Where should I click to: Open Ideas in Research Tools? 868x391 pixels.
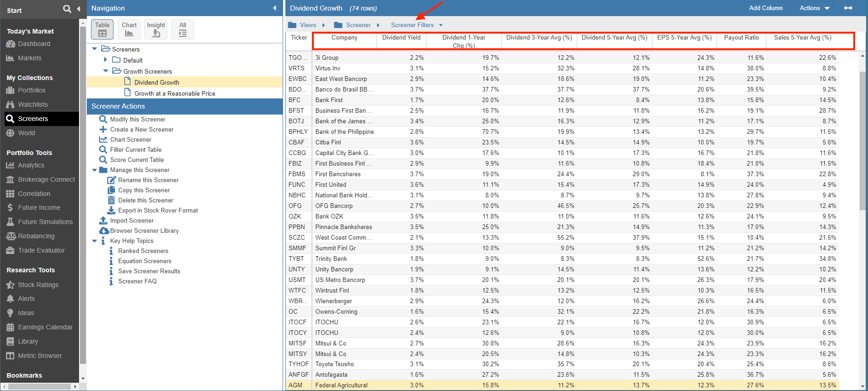[26, 313]
